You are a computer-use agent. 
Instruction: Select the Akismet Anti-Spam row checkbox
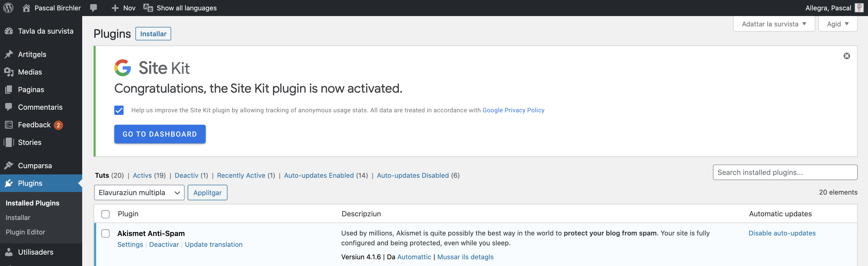pos(105,234)
